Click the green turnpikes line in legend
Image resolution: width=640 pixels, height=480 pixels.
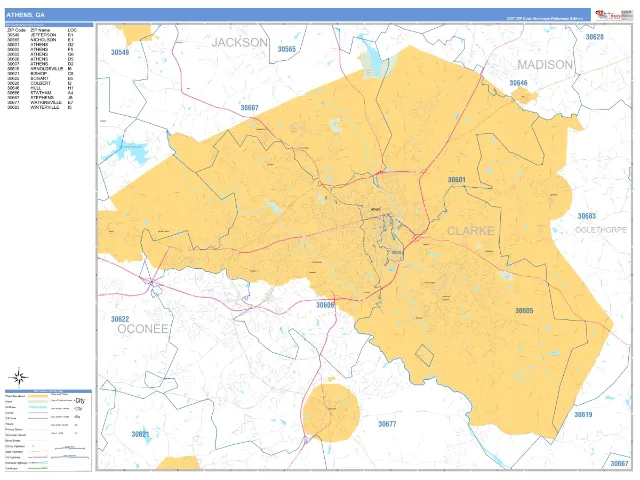(x=38, y=468)
